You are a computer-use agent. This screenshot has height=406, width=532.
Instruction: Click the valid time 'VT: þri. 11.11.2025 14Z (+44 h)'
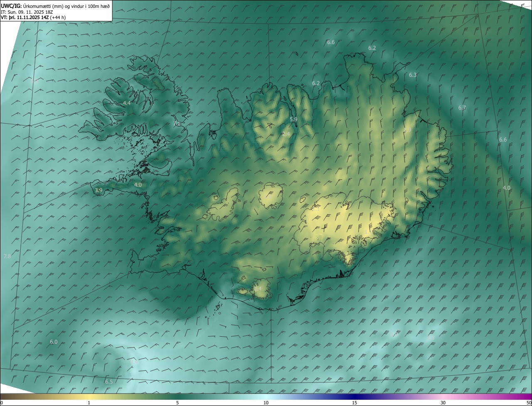click(x=33, y=17)
